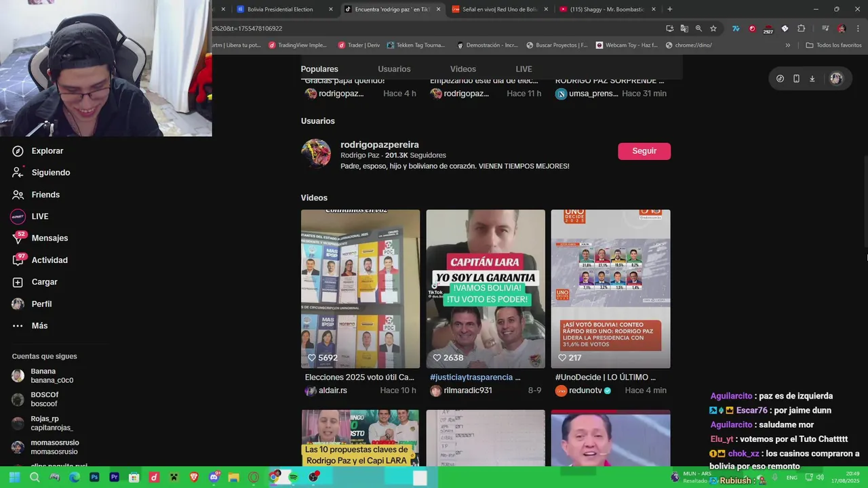Click zoom magnifier icon in address bar
Image resolution: width=868 pixels, height=488 pixels.
coord(698,28)
